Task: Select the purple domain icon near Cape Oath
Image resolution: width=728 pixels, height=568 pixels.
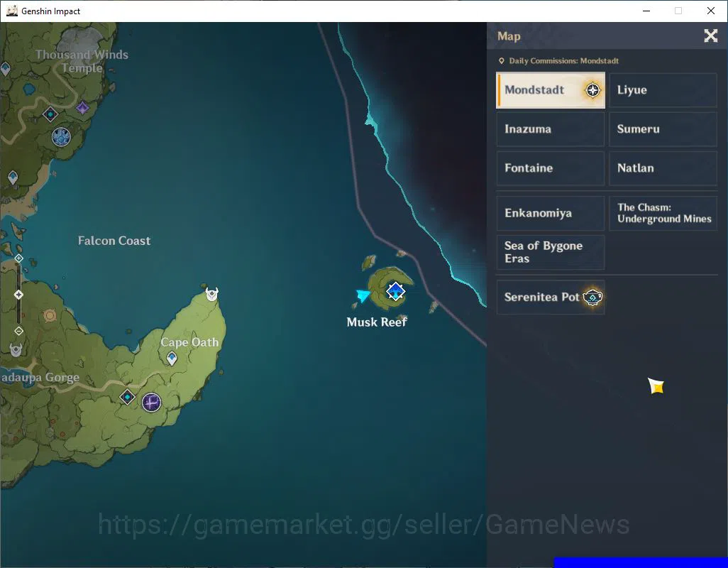Action: pyautogui.click(x=151, y=402)
